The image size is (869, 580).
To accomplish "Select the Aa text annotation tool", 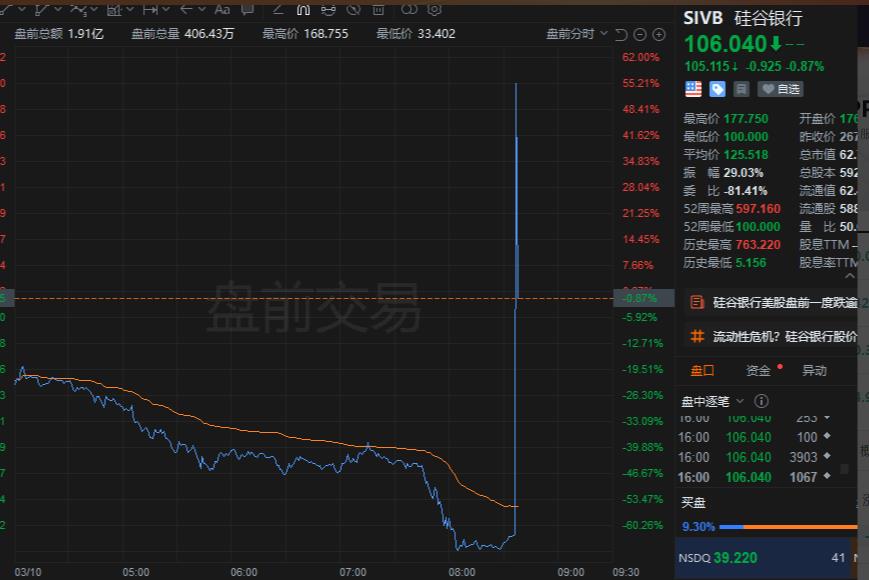I will pyautogui.click(x=222, y=9).
